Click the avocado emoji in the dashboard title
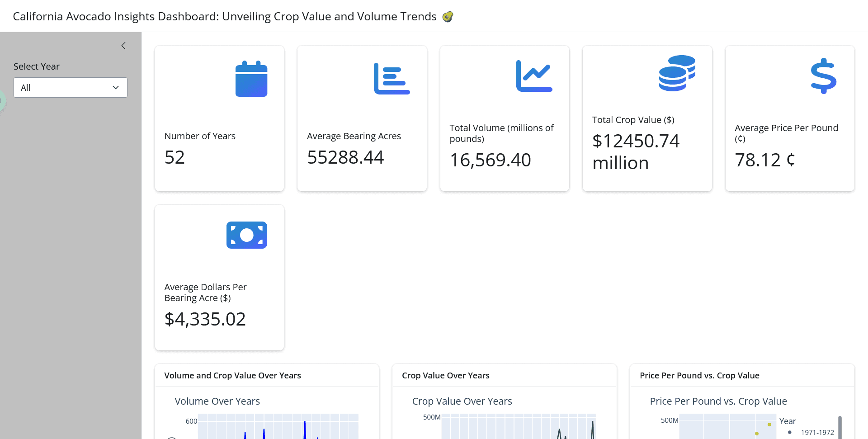Image resolution: width=868 pixels, height=439 pixels. 447,16
